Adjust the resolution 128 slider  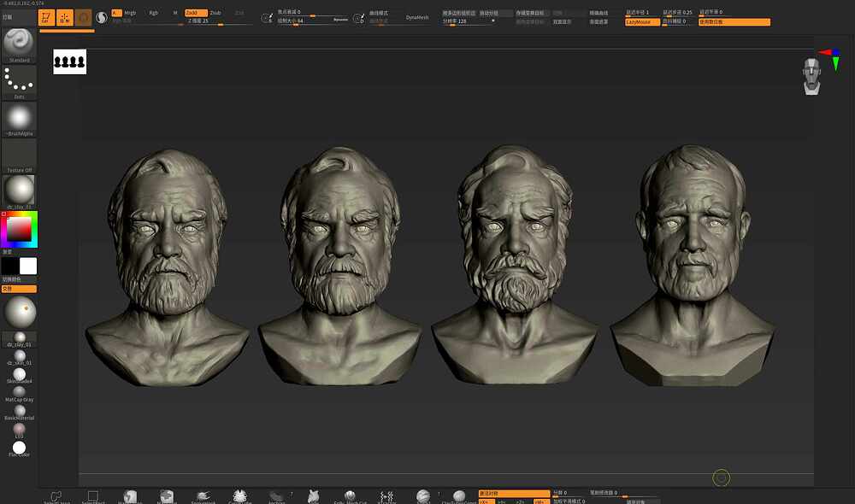pos(469,22)
